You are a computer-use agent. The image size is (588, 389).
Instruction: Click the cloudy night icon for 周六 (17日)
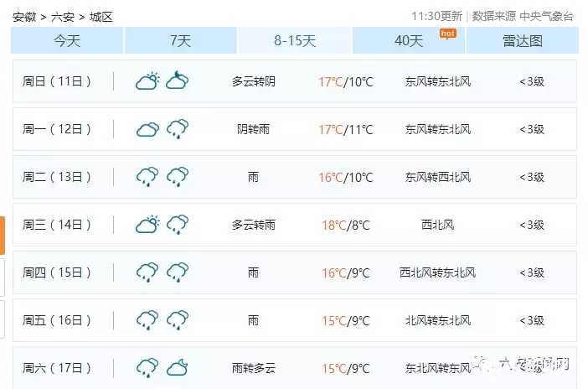177,368
